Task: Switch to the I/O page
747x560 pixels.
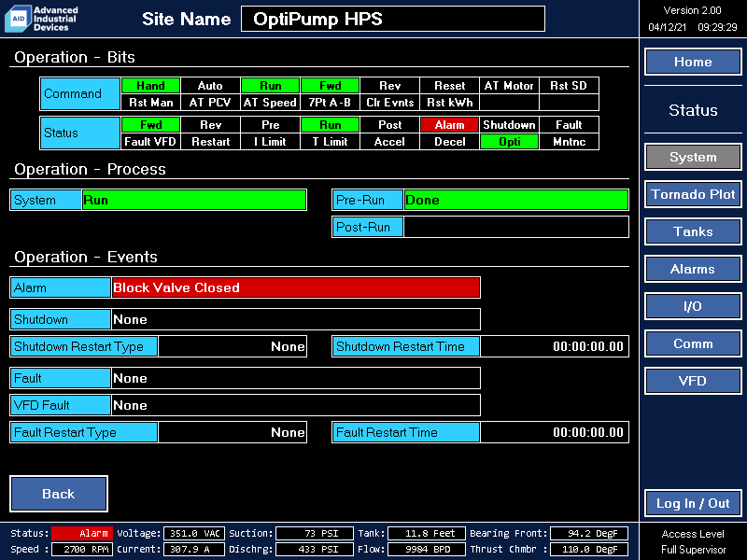Action: (x=693, y=306)
